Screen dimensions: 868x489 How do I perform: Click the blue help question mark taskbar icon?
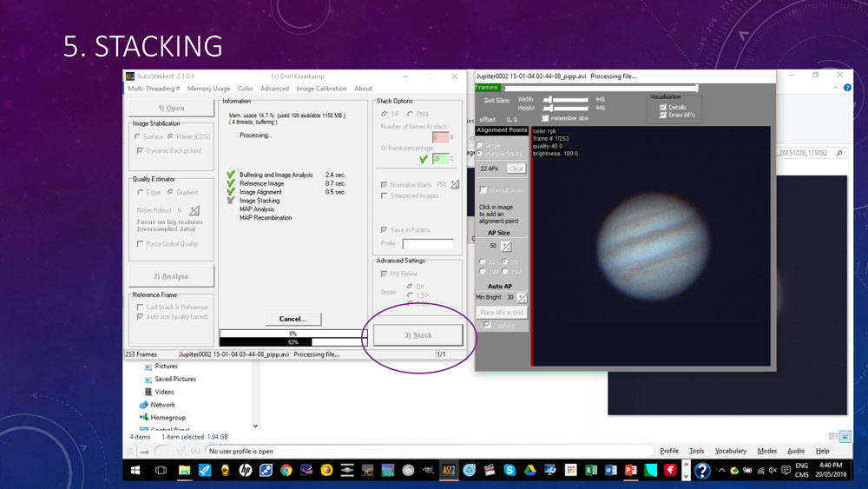tap(702, 471)
